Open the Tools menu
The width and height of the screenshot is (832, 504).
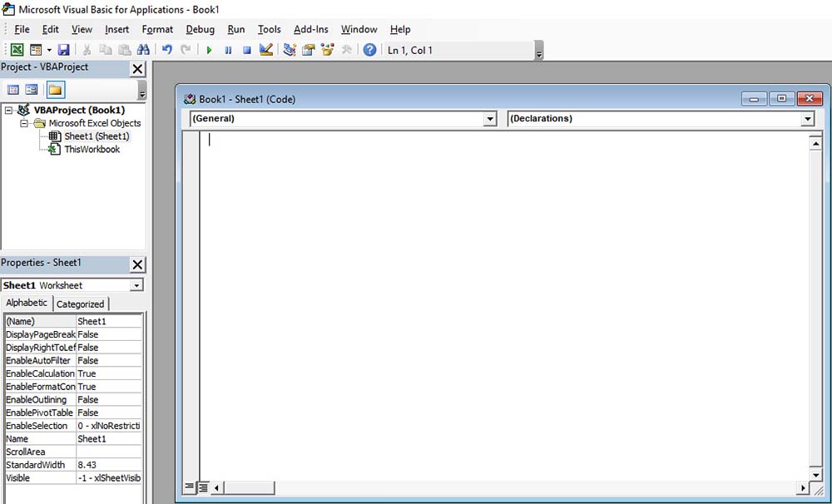(269, 29)
